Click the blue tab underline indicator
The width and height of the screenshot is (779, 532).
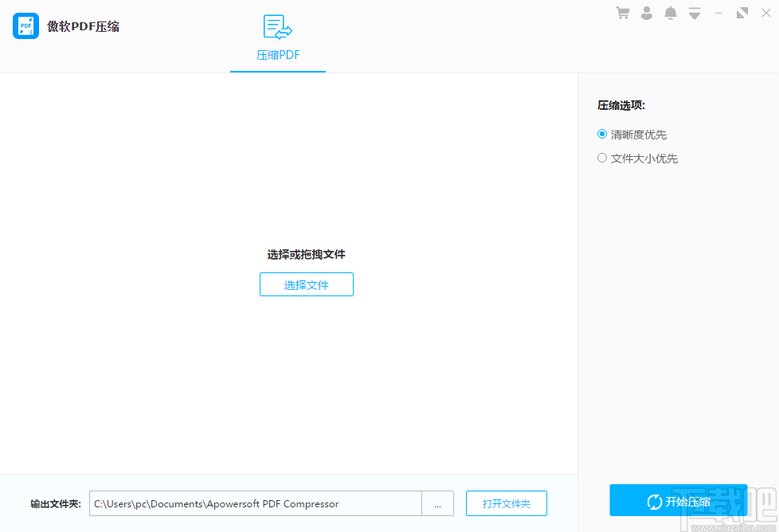[x=277, y=71]
